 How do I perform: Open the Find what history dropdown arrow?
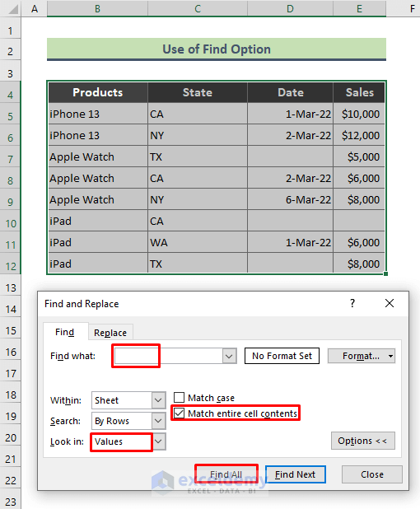(229, 356)
